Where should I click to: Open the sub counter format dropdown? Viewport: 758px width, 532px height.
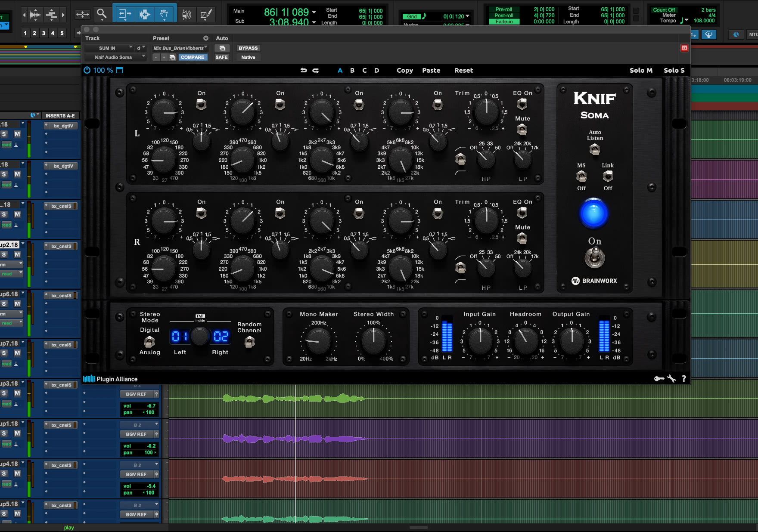tap(314, 22)
